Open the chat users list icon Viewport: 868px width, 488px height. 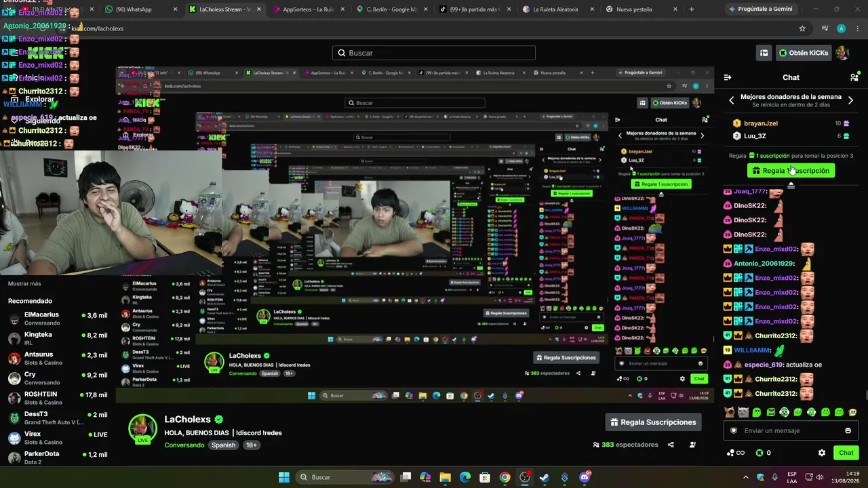pyautogui.click(x=854, y=77)
